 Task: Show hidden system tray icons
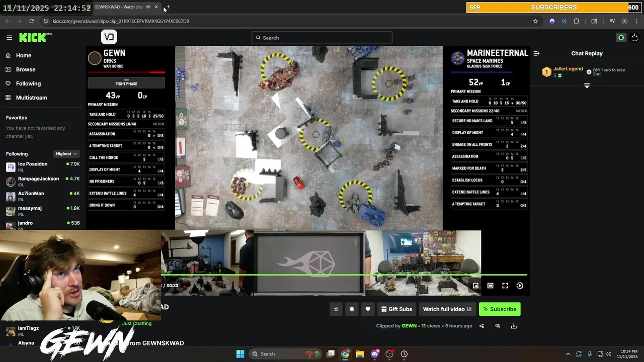tap(568, 354)
